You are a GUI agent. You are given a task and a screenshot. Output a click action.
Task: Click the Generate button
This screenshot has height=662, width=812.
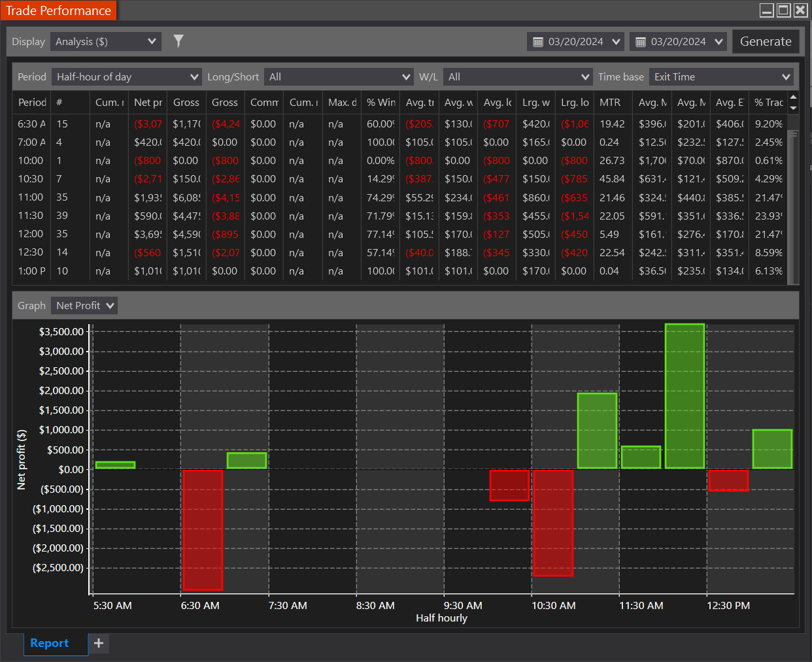[766, 41]
